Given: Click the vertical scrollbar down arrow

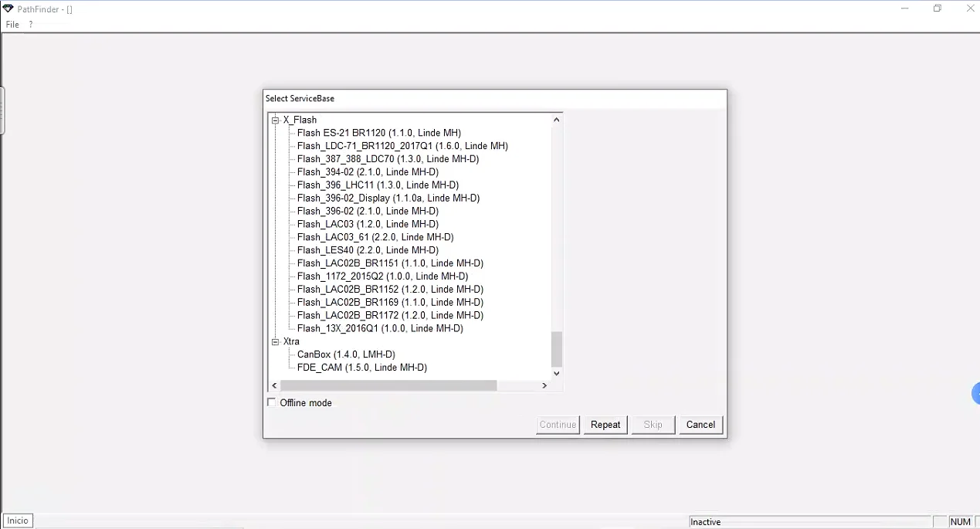Looking at the screenshot, I should pyautogui.click(x=557, y=374).
